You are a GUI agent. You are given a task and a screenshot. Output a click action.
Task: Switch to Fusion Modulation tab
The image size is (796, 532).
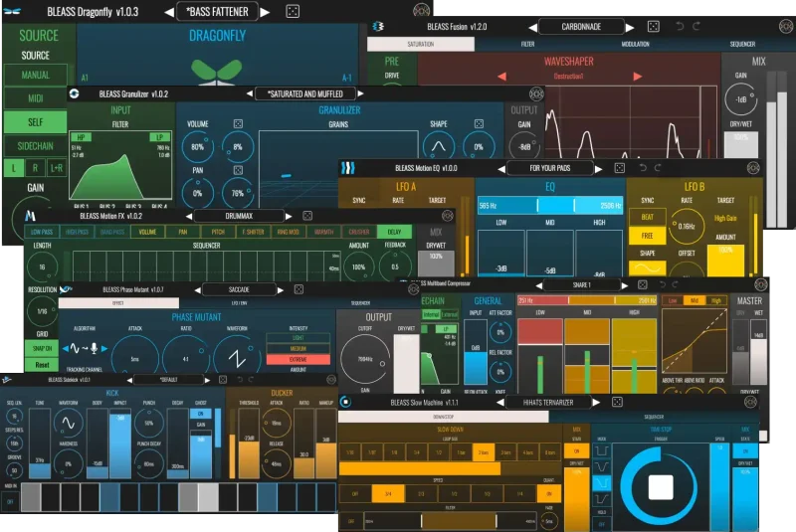(635, 44)
